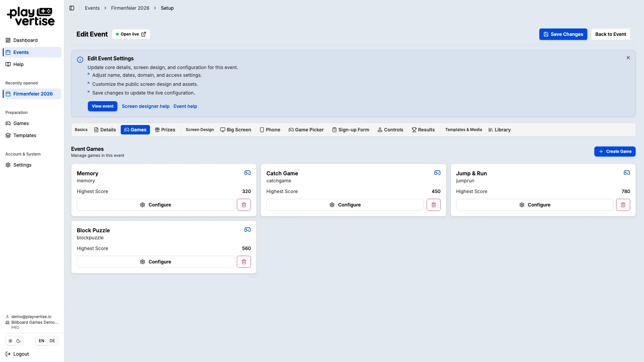Viewport: 644px width, 362px height.
Task: Configure the Catch Game
Action: click(345, 205)
